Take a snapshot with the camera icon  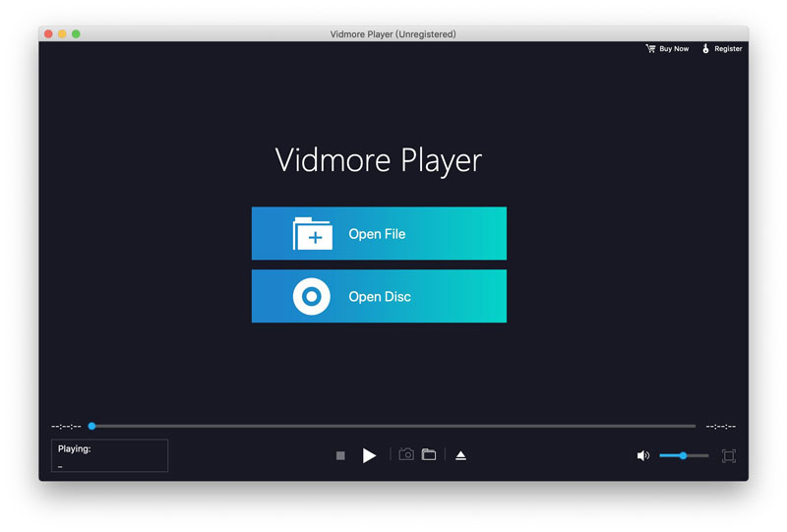pyautogui.click(x=405, y=454)
